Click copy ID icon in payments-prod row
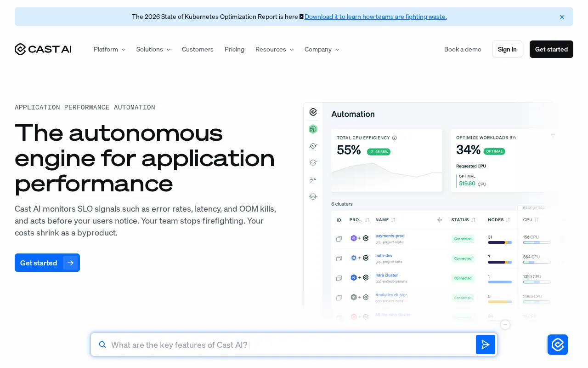 pos(339,239)
